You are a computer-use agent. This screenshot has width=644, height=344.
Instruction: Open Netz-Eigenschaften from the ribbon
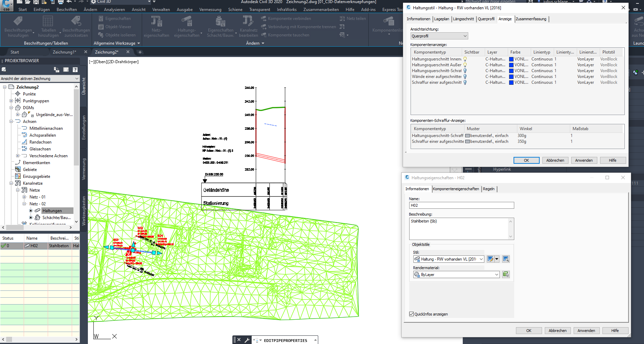pyautogui.click(x=157, y=26)
